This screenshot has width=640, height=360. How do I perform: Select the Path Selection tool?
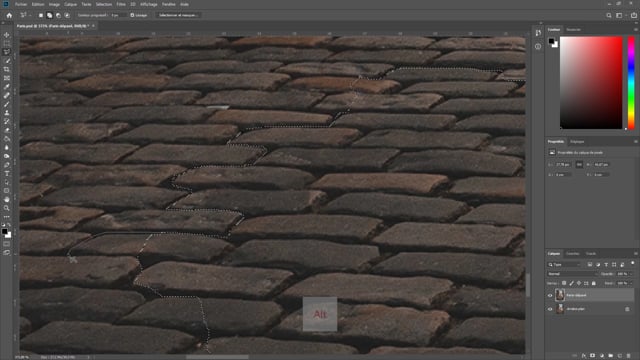pyautogui.click(x=7, y=182)
